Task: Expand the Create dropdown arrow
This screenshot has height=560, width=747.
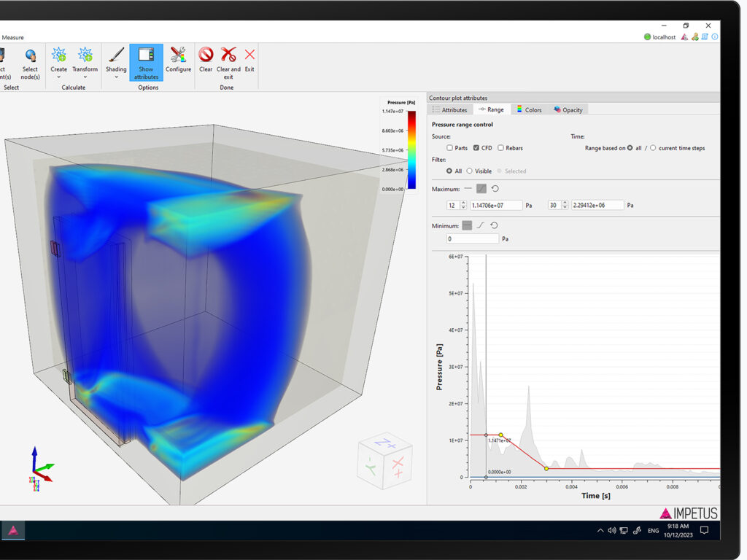Action: click(59, 77)
